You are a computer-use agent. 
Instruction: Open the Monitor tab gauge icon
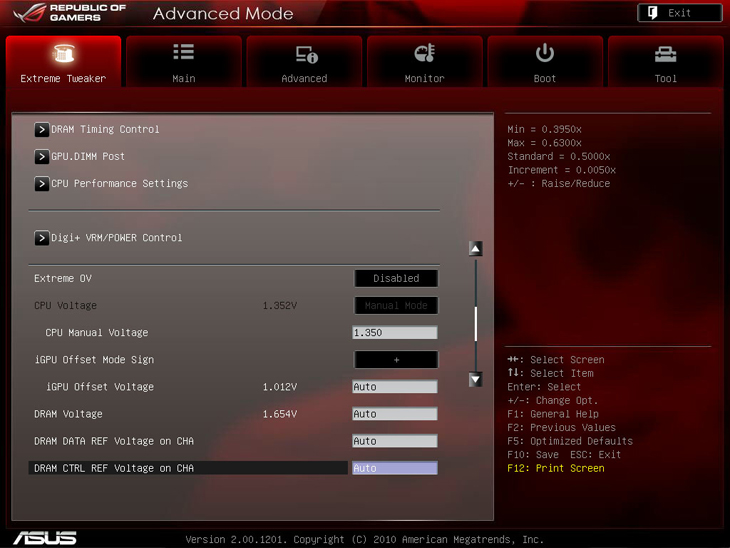[x=424, y=54]
